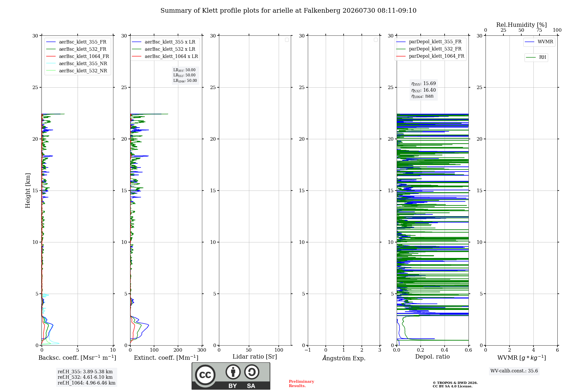Image resolution: width=577 pixels, height=392 pixels.
Task: Select legend entry aerBsc_klett_355_FR
Action: tap(78, 42)
